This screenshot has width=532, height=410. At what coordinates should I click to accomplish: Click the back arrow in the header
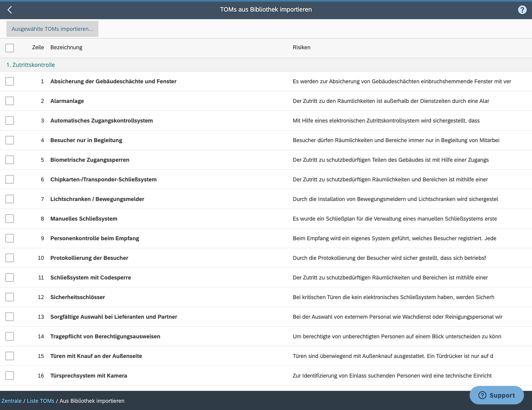coord(10,10)
